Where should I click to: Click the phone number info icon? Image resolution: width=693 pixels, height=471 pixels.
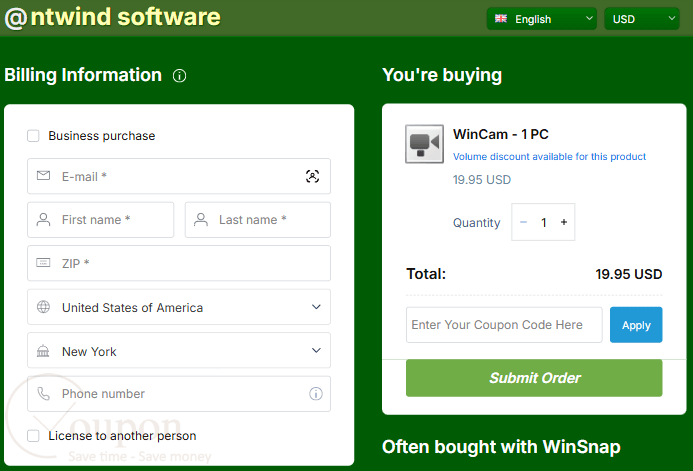(x=316, y=393)
